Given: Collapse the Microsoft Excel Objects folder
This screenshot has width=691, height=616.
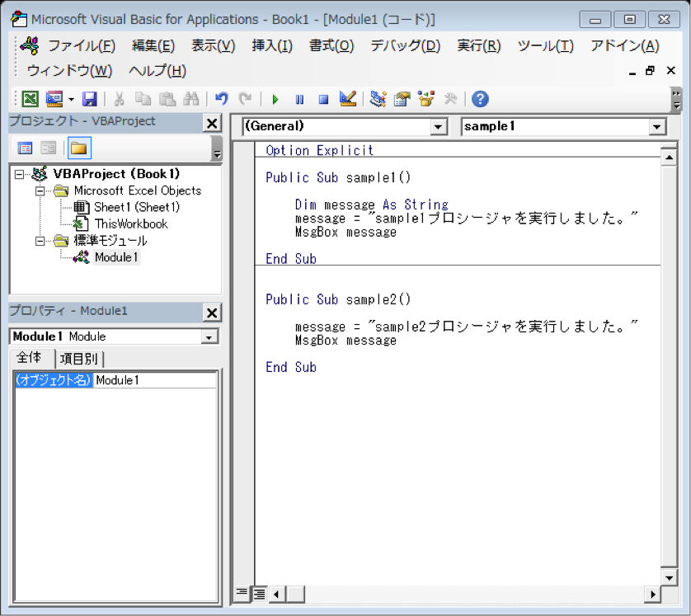Looking at the screenshot, I should click(40, 191).
